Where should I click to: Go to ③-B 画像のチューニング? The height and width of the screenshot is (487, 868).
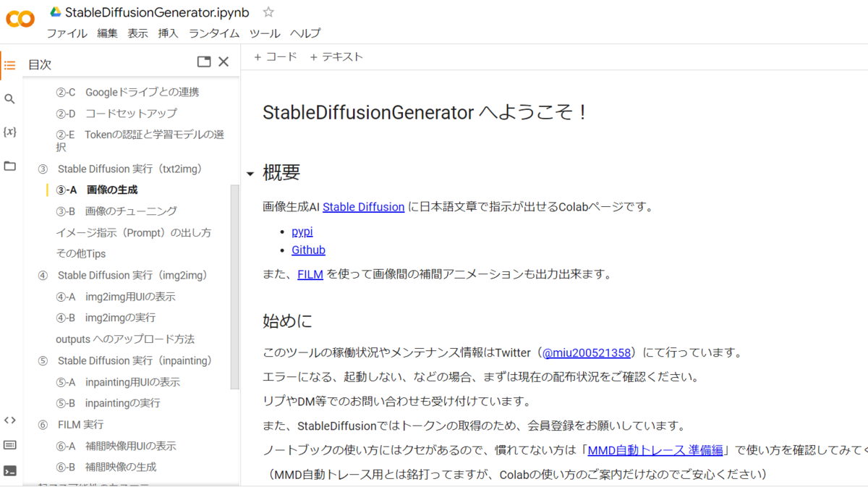coord(116,211)
